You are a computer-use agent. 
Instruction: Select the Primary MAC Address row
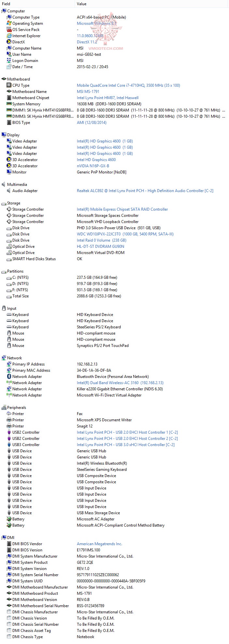(x=114, y=370)
